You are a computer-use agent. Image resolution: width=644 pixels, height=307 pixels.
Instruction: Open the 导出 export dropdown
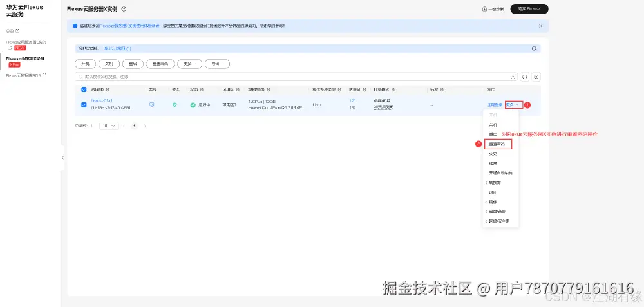(217, 64)
